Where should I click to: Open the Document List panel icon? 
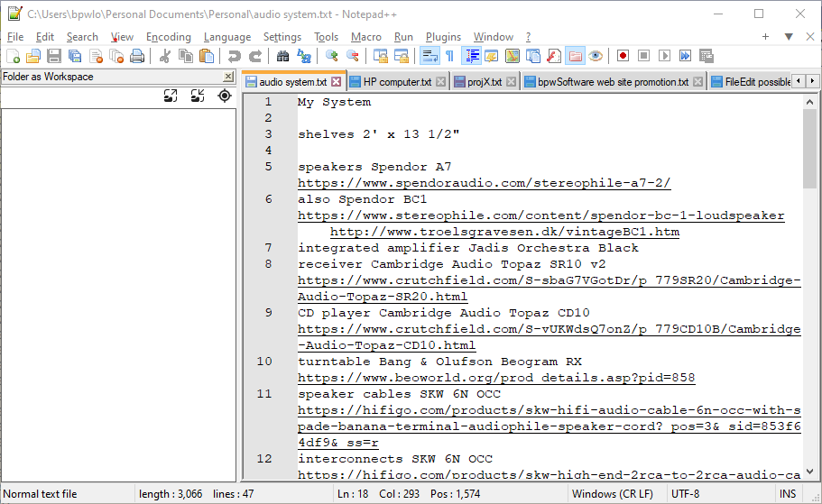pos(533,56)
